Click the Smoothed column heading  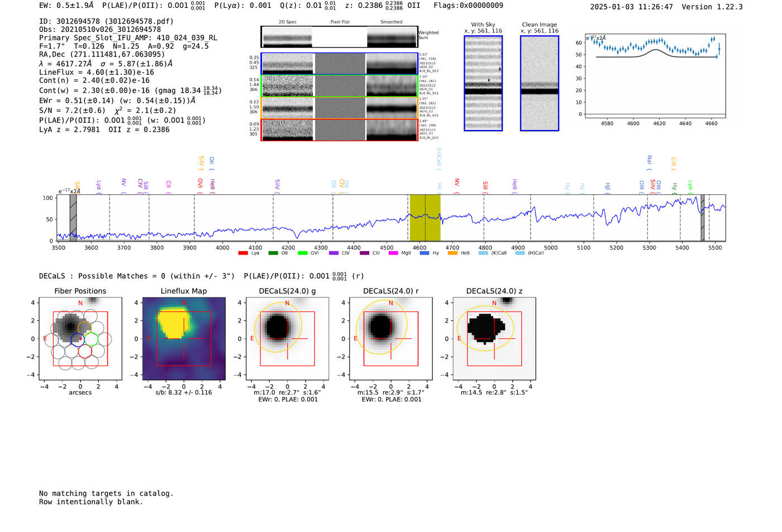click(x=392, y=22)
